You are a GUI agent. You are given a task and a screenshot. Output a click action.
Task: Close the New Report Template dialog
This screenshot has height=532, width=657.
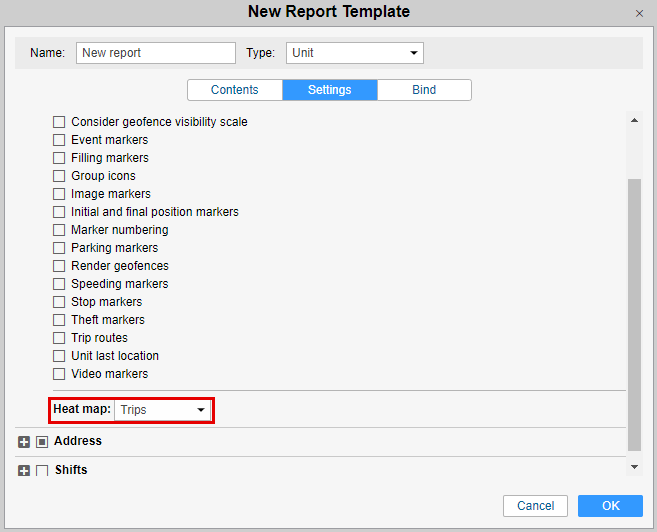(639, 14)
